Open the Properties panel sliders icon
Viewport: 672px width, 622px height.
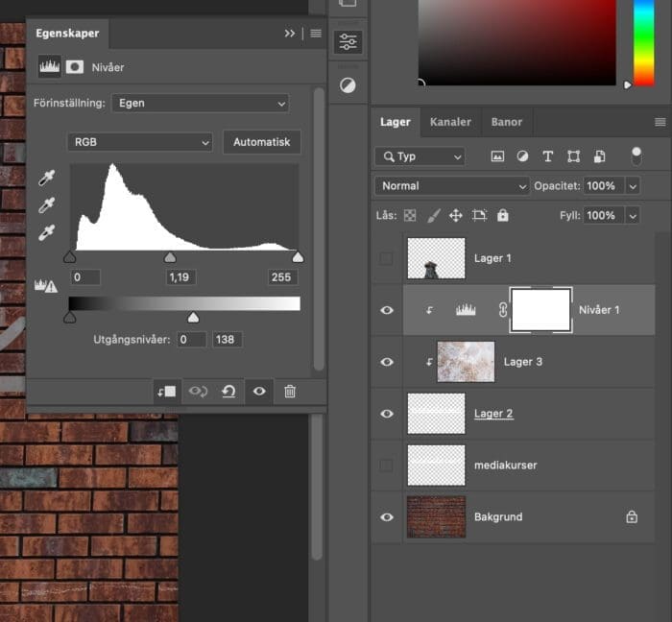pyautogui.click(x=348, y=42)
